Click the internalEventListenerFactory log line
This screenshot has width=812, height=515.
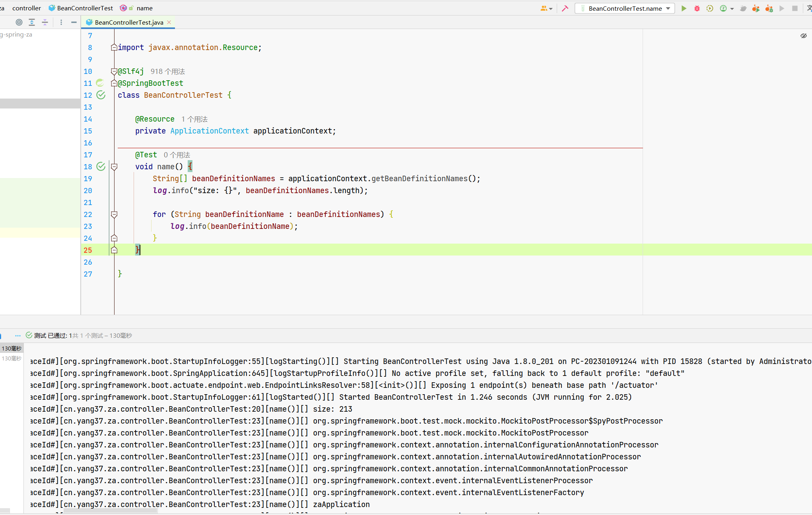click(x=448, y=492)
